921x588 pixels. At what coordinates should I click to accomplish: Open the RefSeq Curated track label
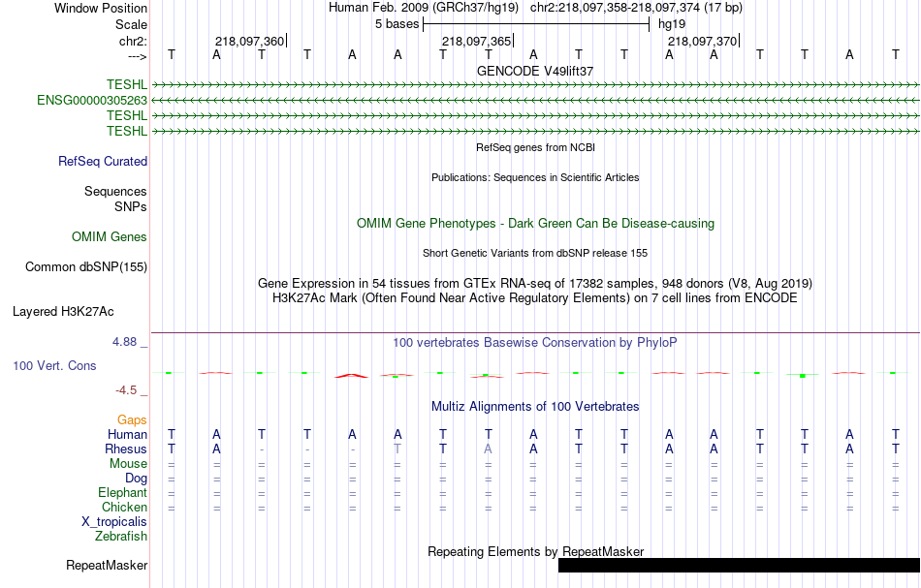tap(103, 162)
